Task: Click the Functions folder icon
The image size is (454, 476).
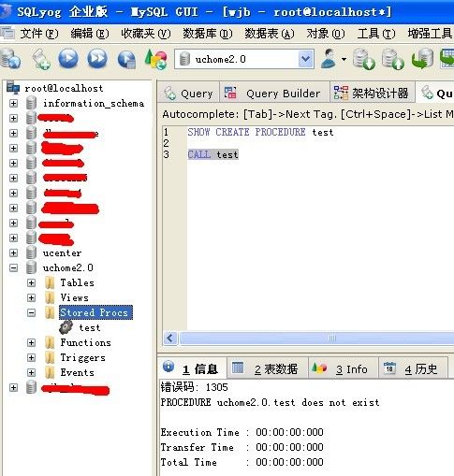Action: pyautogui.click(x=50, y=342)
